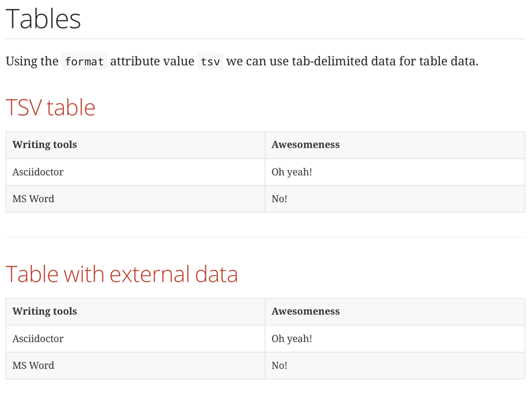The width and height of the screenshot is (532, 394).
Task: Click "MS Word" in the external data table
Action: pyautogui.click(x=34, y=365)
